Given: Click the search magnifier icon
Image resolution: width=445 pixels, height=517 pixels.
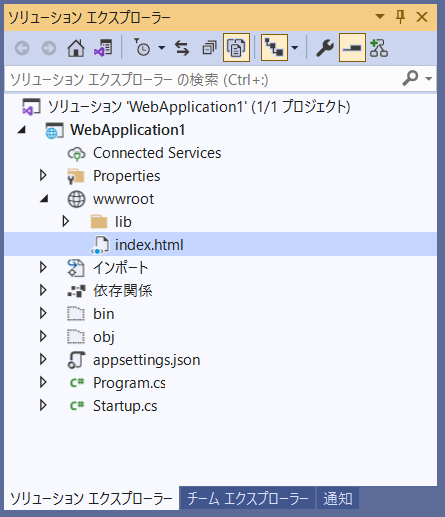Looking at the screenshot, I should pos(410,79).
